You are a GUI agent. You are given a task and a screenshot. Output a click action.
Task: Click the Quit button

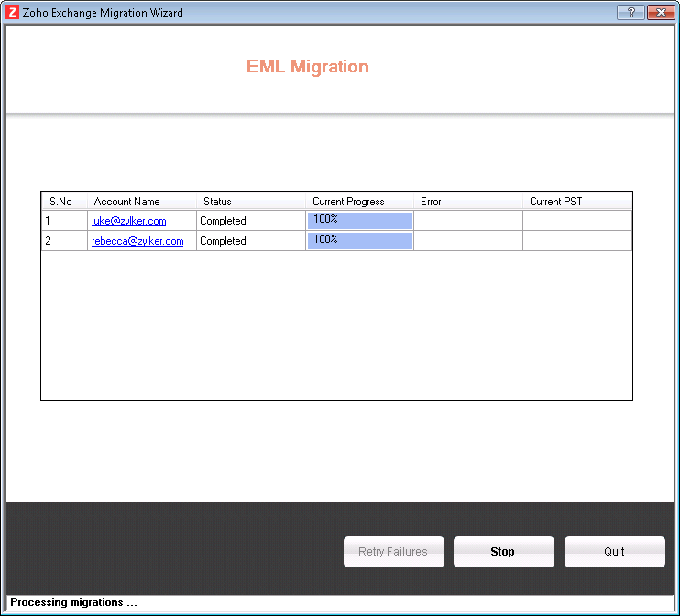pos(614,552)
